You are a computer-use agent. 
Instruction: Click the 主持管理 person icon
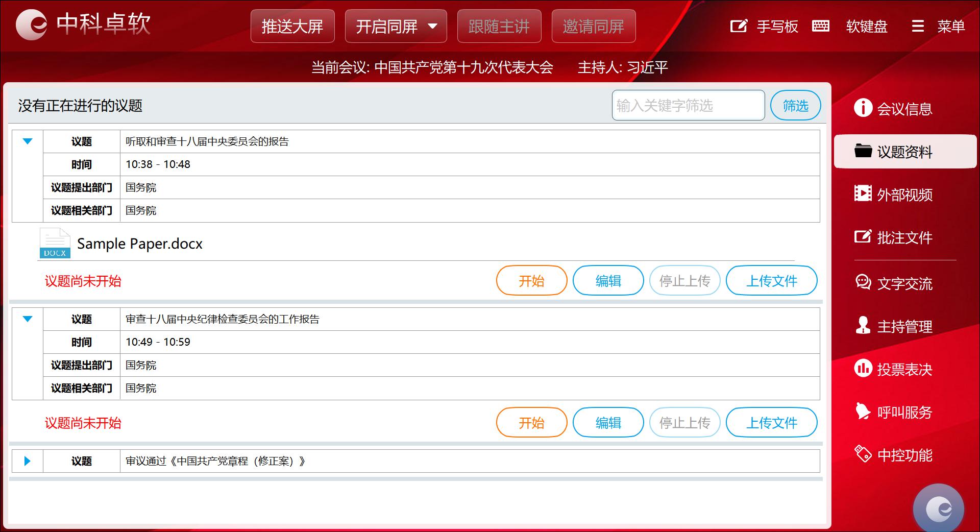point(863,325)
